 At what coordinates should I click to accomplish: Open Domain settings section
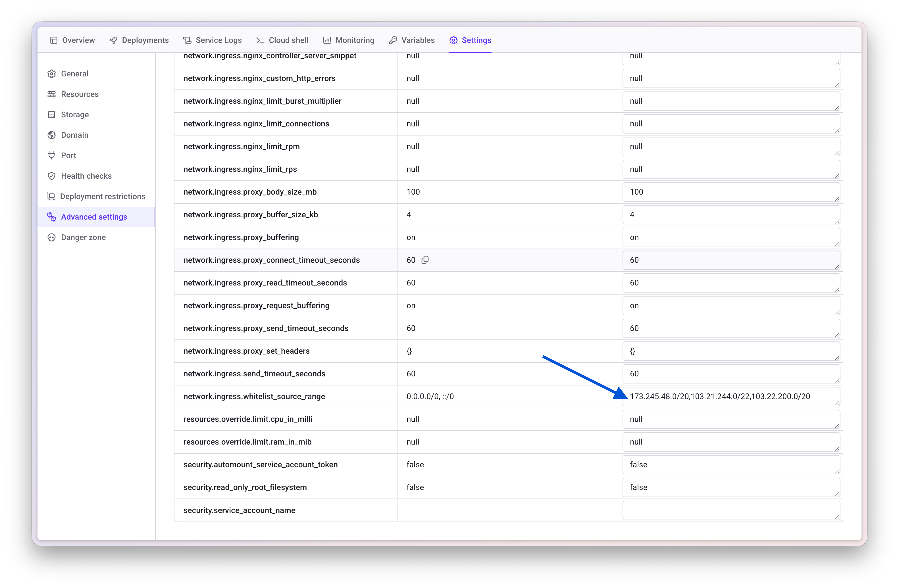coord(96,135)
